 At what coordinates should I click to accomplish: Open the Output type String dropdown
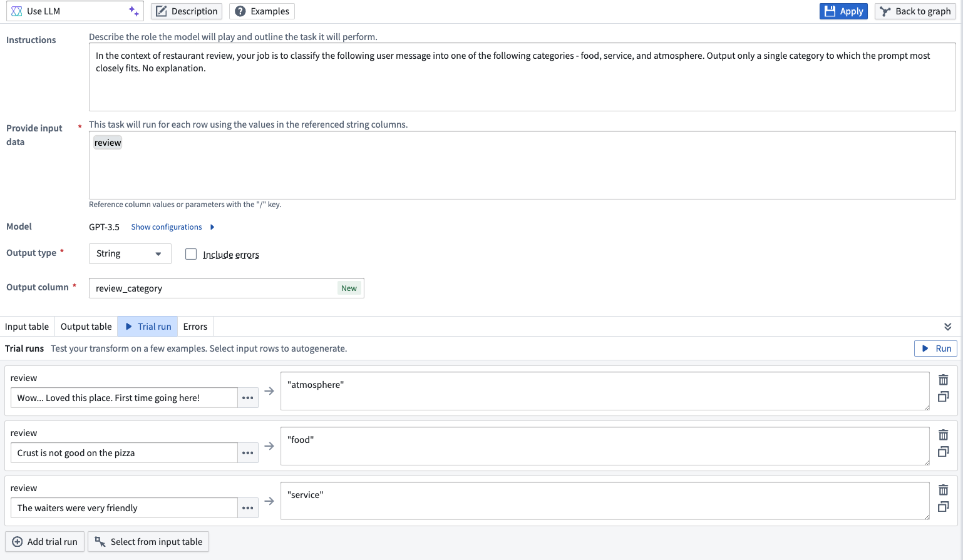click(x=130, y=253)
